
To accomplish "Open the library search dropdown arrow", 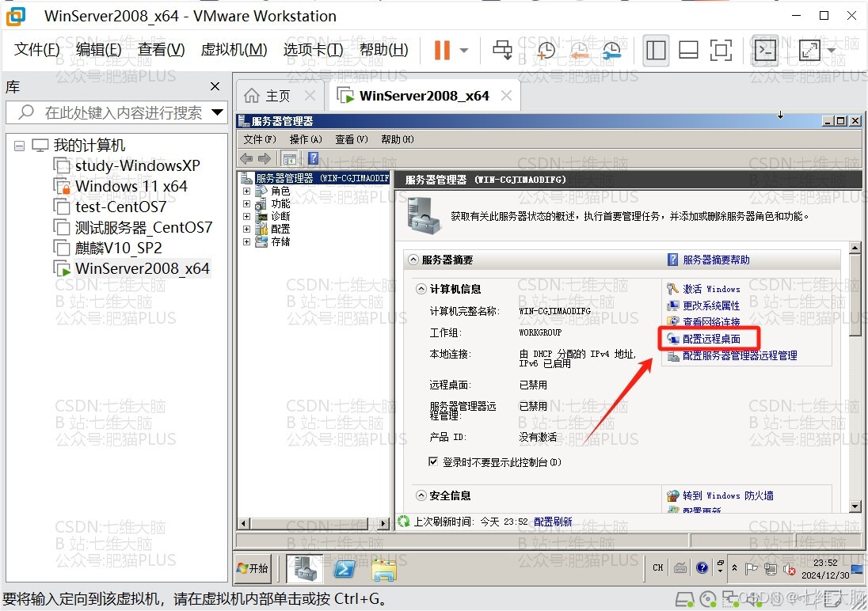I will pos(218,113).
